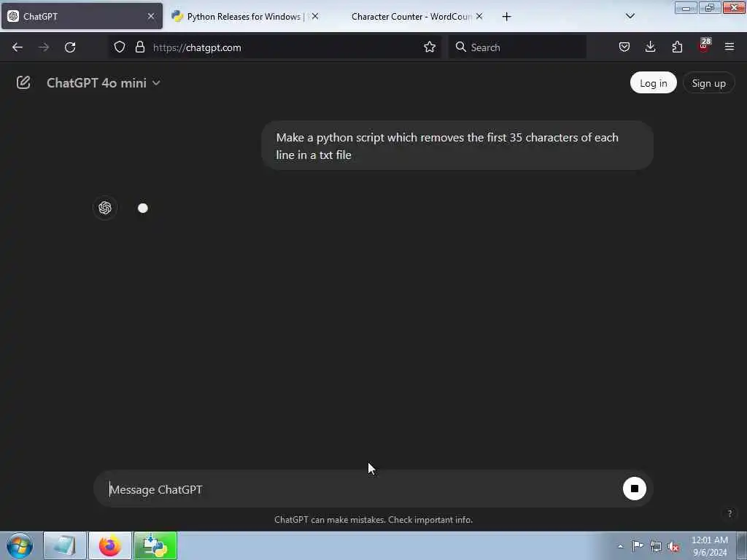Image resolution: width=747 pixels, height=560 pixels.
Task: Click the muted volume tray icon
Action: (673, 547)
